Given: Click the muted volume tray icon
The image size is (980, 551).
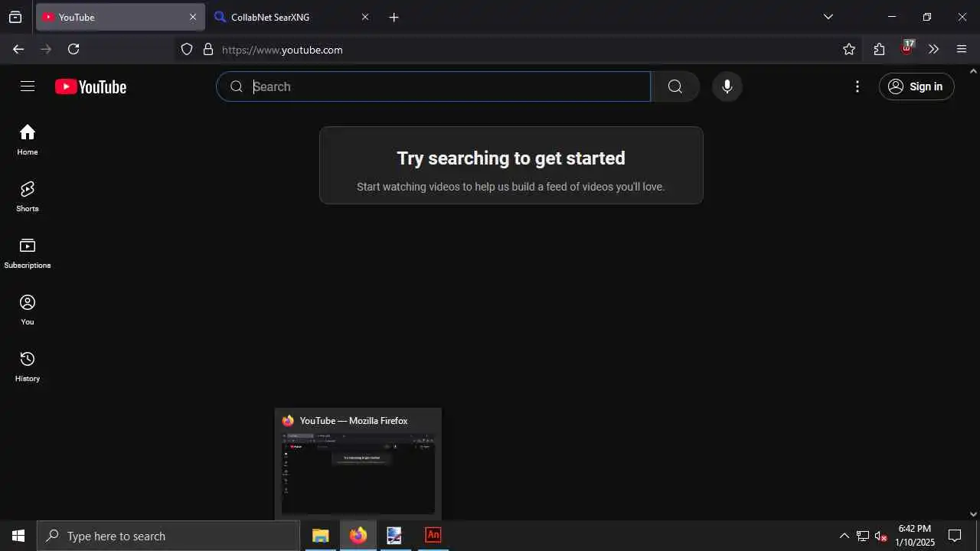Looking at the screenshot, I should tap(881, 536).
